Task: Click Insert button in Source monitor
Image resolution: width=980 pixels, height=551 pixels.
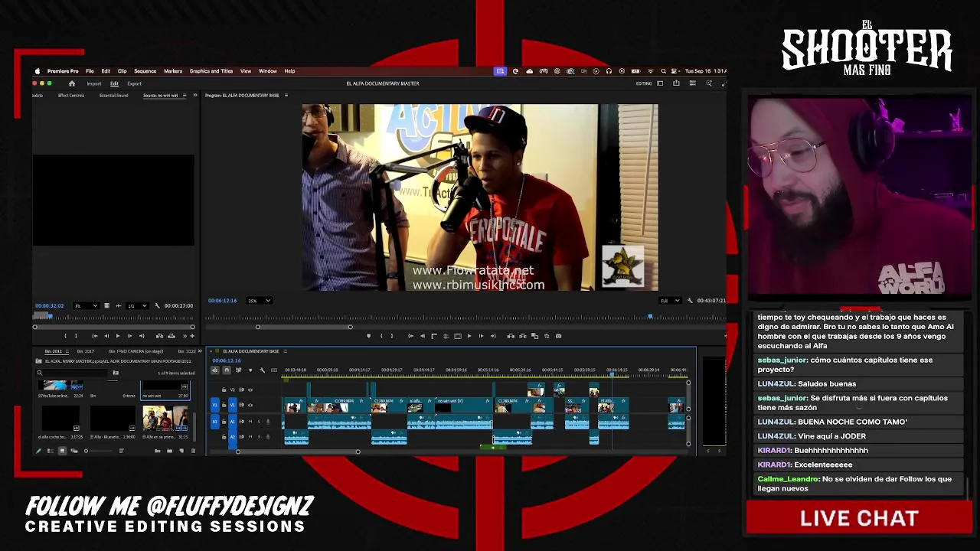Action: coord(160,336)
